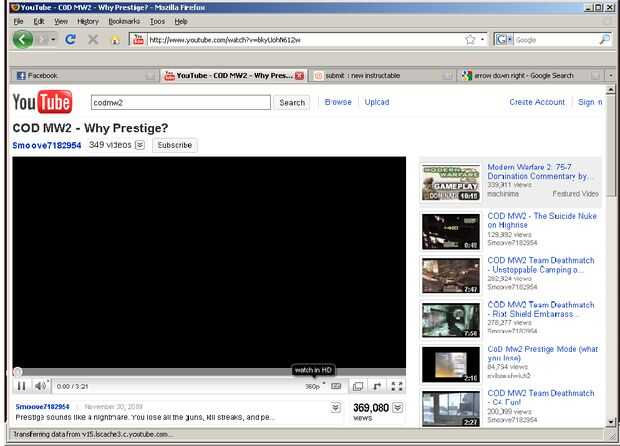The width and height of the screenshot is (620, 446).
Task: Click the machinima uploader name
Action: point(503,194)
